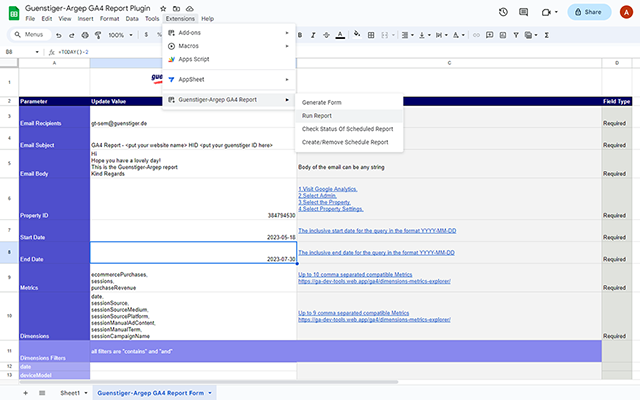This screenshot has width=640, height=400.
Task: Click the Redo arrow
Action: pos(72,35)
